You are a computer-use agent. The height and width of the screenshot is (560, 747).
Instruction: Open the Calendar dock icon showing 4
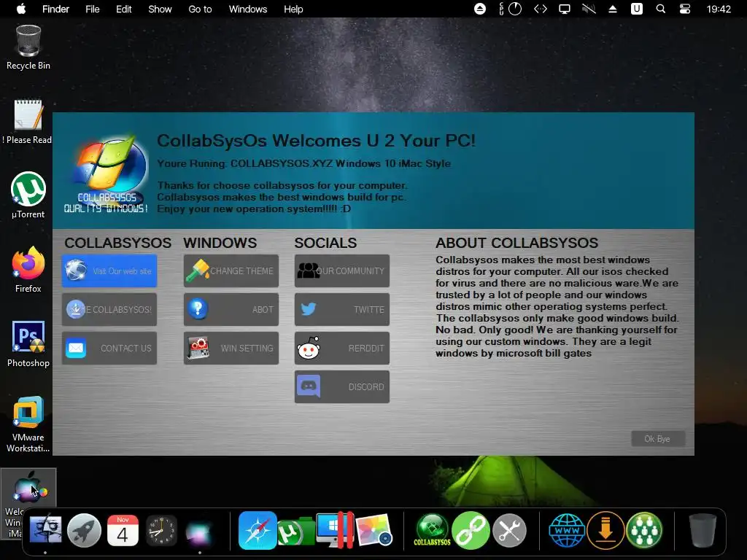coord(123,530)
